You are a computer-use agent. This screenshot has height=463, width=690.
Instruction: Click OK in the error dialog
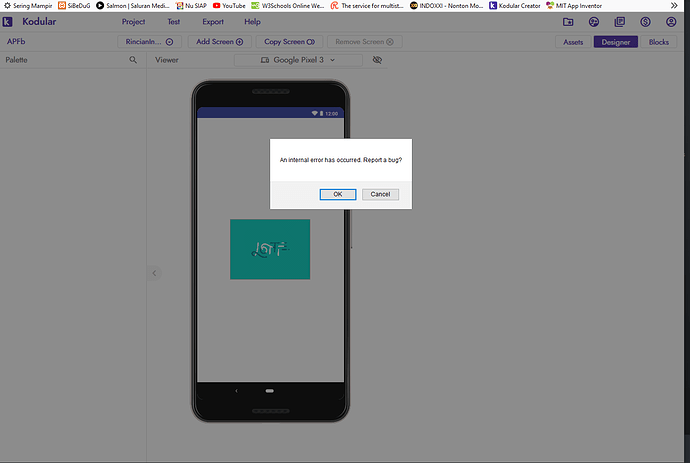338,195
